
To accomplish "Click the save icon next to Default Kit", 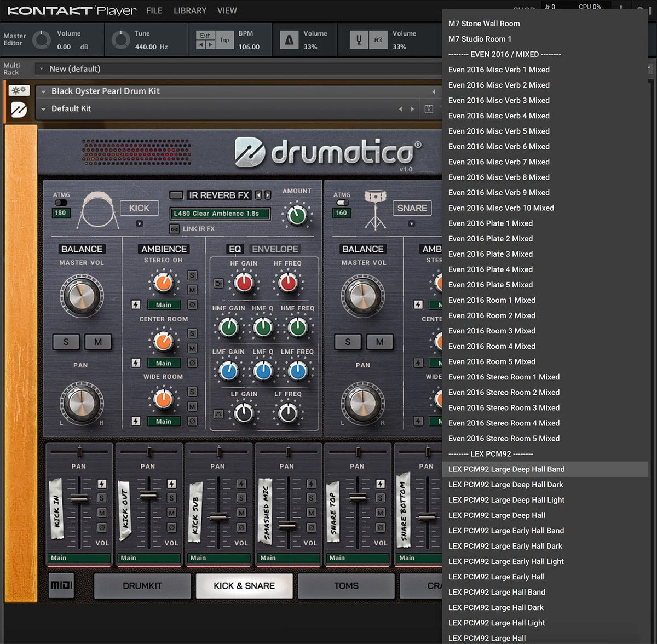I will click(x=429, y=109).
